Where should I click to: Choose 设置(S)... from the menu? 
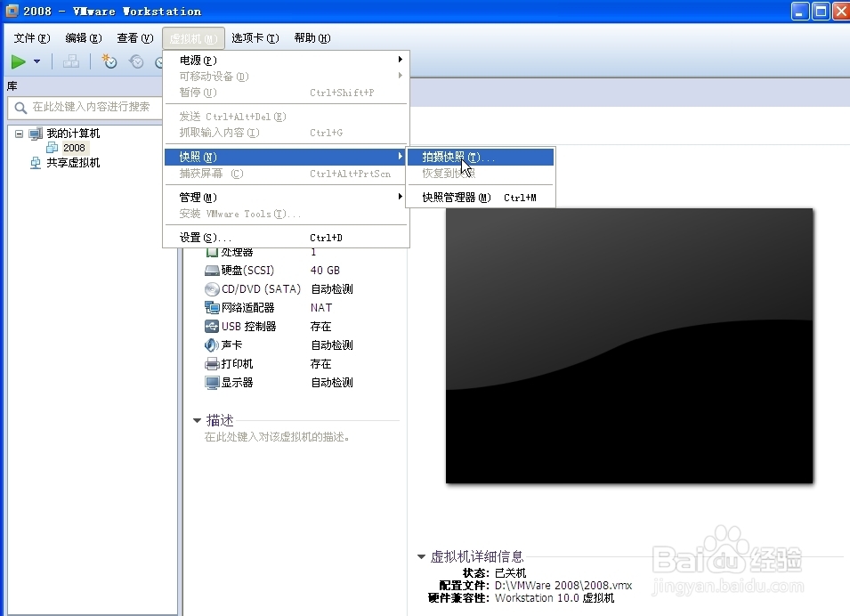(x=286, y=238)
